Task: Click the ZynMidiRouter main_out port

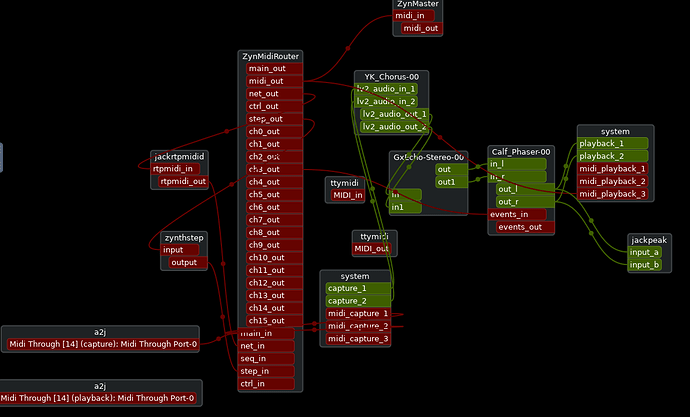Action: click(x=275, y=69)
